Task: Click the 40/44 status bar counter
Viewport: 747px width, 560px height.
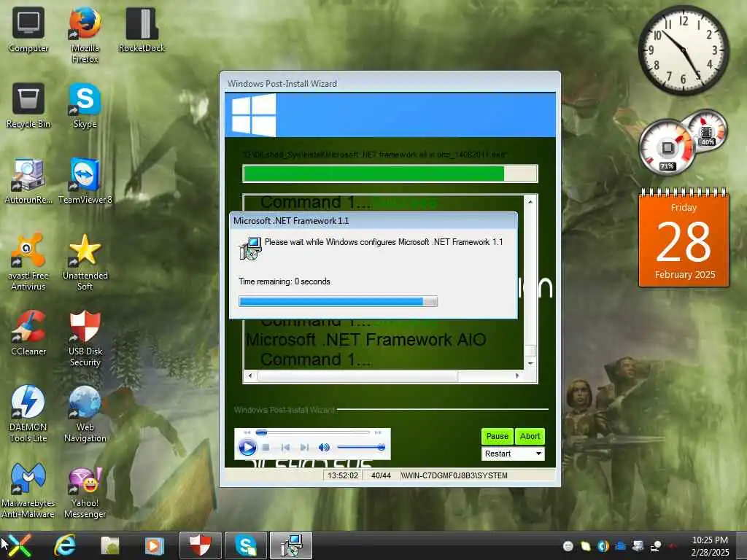Action: click(x=381, y=475)
